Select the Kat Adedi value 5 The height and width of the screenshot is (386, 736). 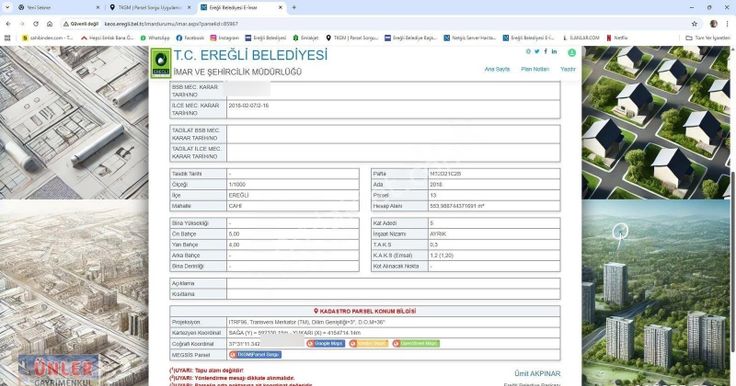[x=431, y=224]
